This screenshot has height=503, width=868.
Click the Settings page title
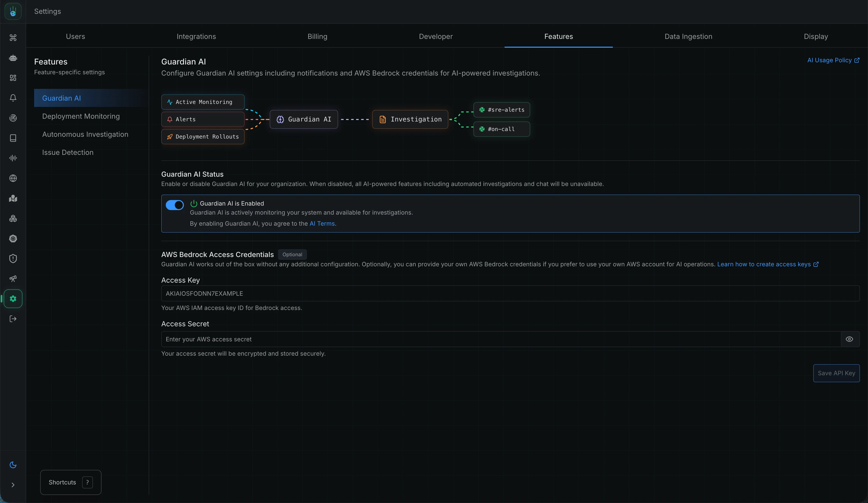47,11
